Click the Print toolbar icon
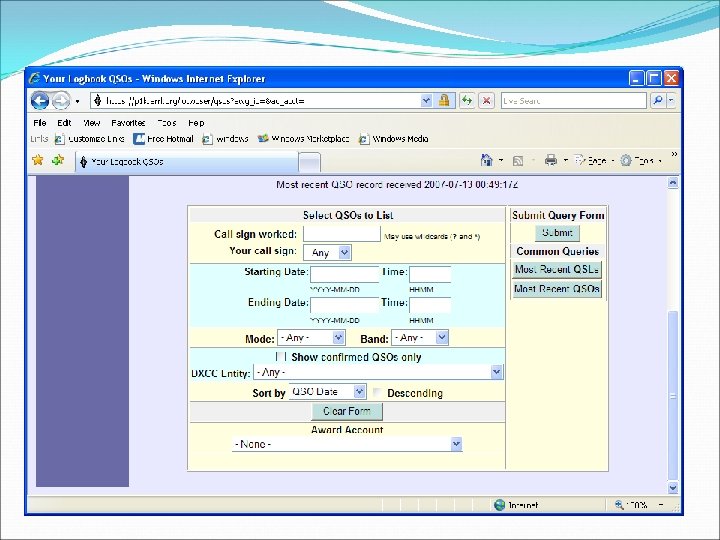 pos(551,160)
